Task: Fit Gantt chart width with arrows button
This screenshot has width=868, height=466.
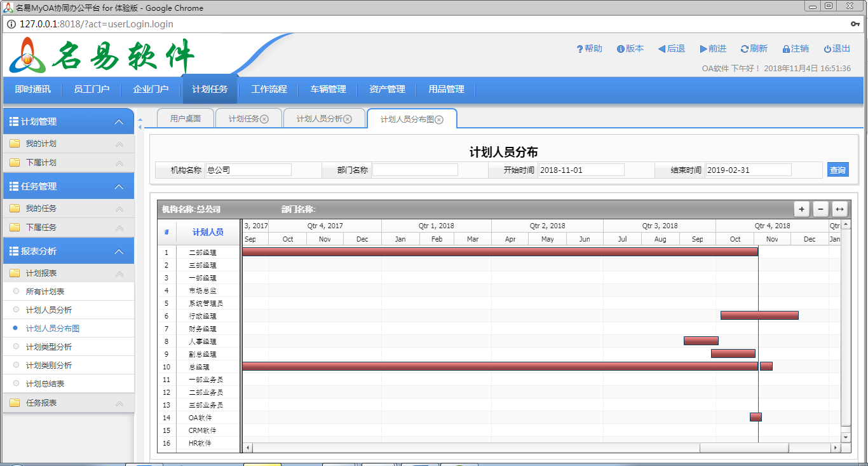Action: [x=839, y=209]
